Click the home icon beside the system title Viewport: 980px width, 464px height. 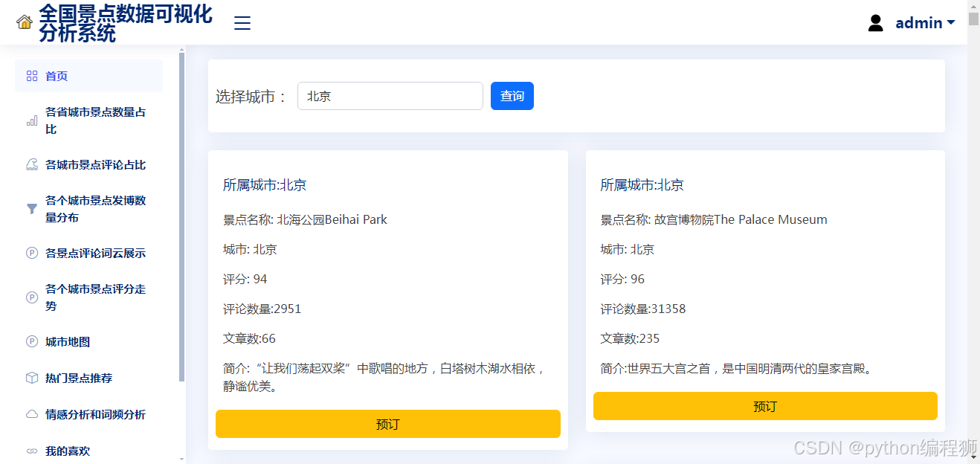coord(25,22)
